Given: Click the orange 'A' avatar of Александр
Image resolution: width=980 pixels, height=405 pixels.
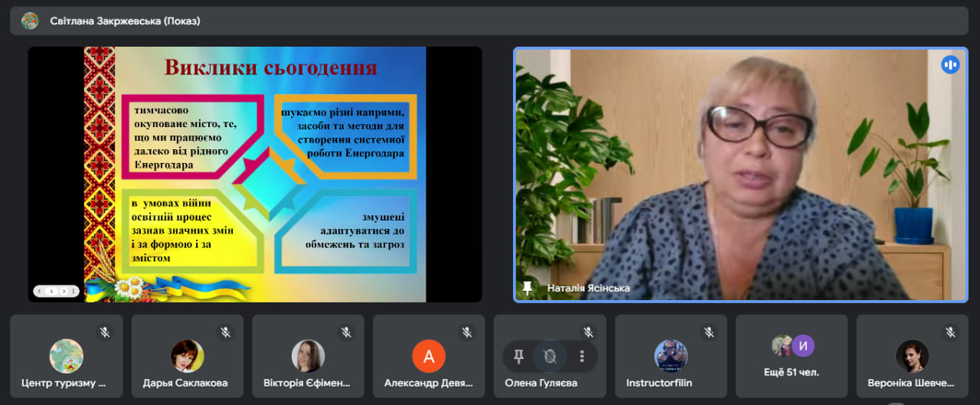Looking at the screenshot, I should 429,356.
